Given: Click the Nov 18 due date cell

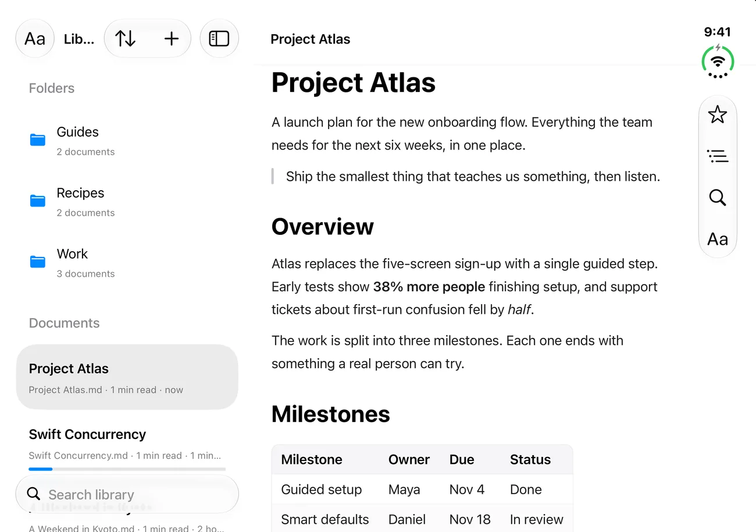Looking at the screenshot, I should point(470,519).
